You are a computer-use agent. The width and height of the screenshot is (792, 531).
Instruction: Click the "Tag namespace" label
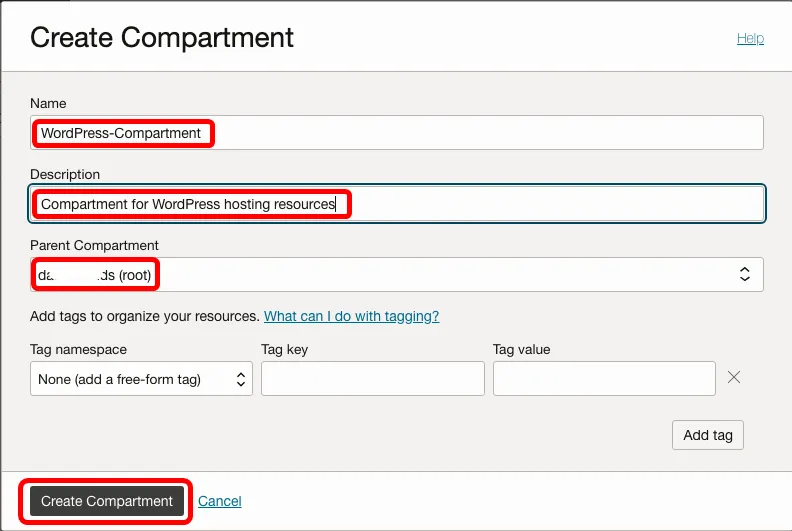pyautogui.click(x=78, y=349)
